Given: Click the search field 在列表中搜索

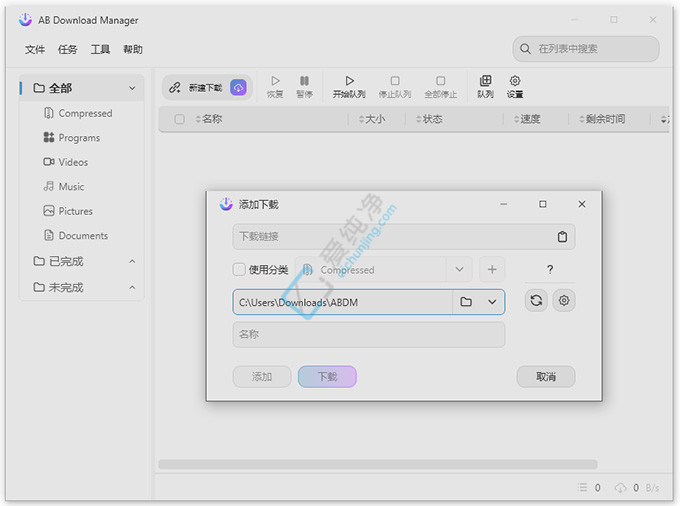Looking at the screenshot, I should click(x=586, y=49).
